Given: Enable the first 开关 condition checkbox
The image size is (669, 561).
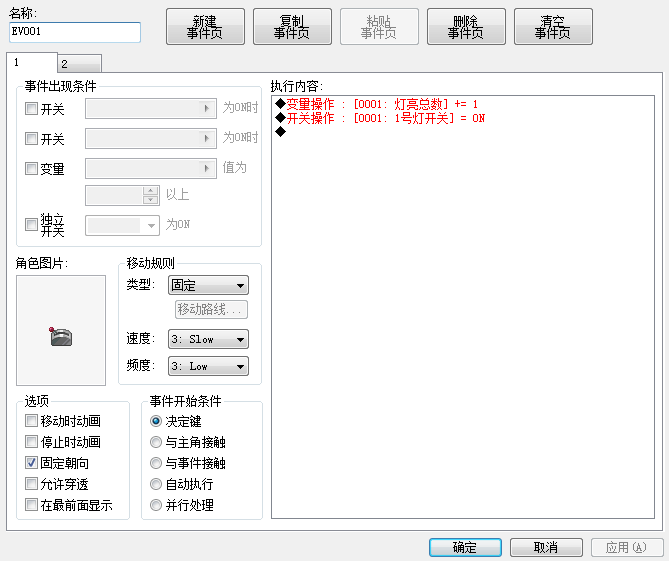Looking at the screenshot, I should click(x=31, y=108).
